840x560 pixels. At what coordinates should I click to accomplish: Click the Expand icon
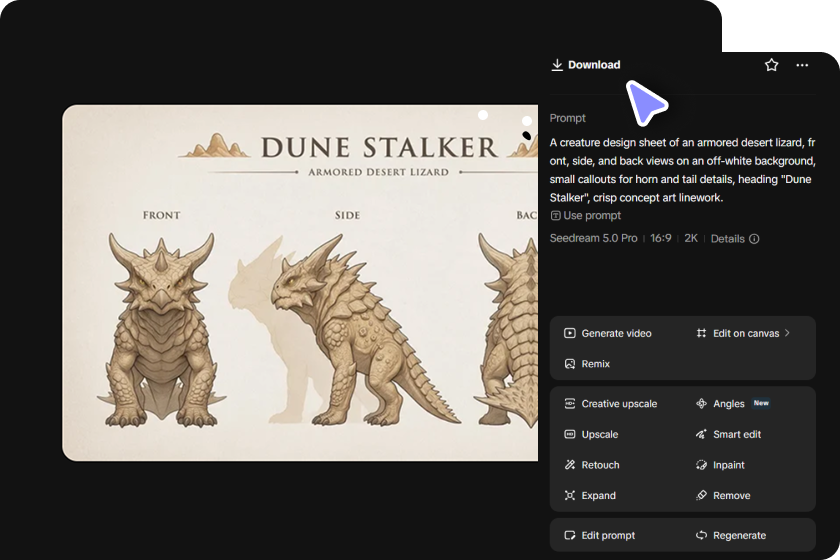point(569,496)
